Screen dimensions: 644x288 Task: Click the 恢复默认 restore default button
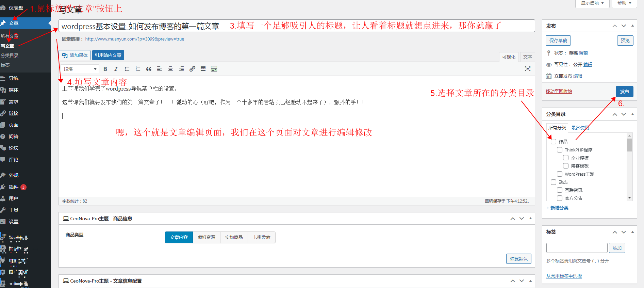tap(519, 259)
